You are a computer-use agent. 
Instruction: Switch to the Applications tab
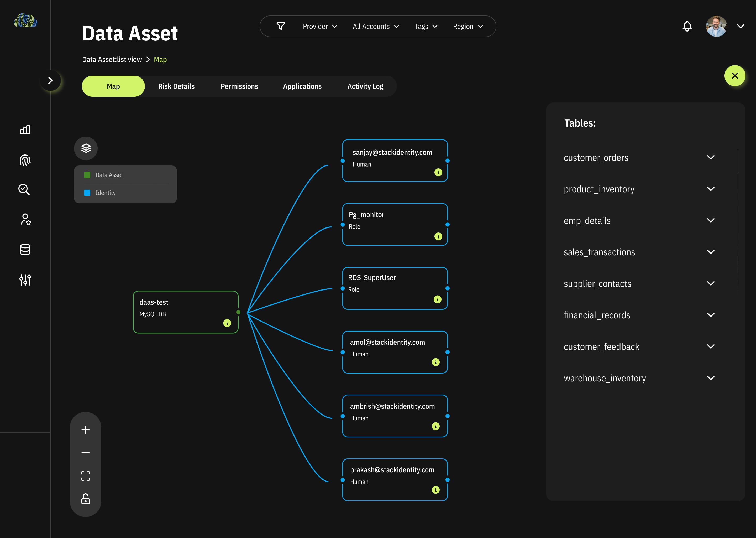click(x=302, y=86)
